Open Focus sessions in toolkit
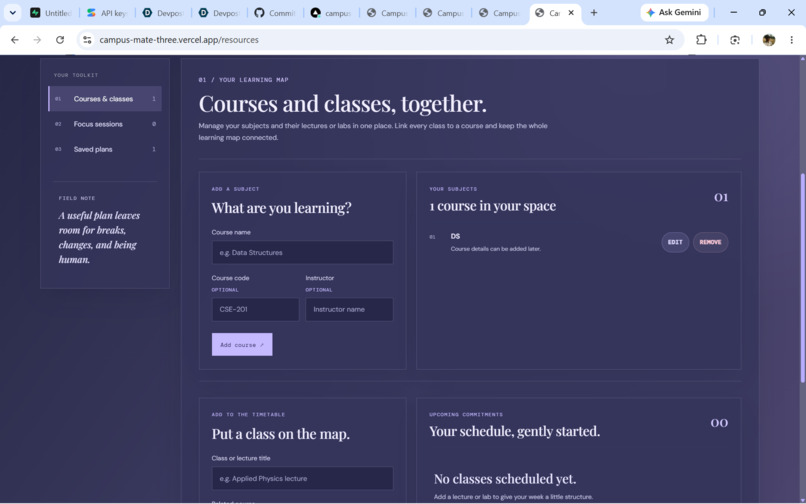The width and height of the screenshot is (806, 504). 105,124
